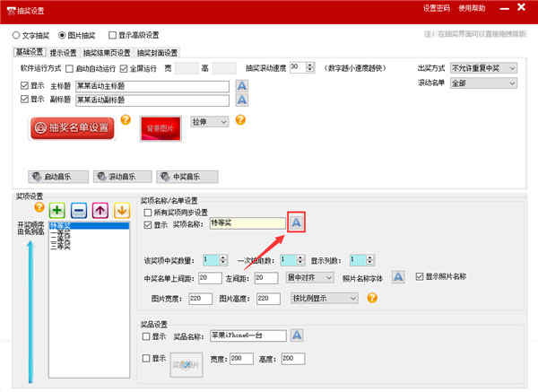Open the 照片名称字体 font icon
Viewport: 538px width, 392px height.
pos(398,276)
